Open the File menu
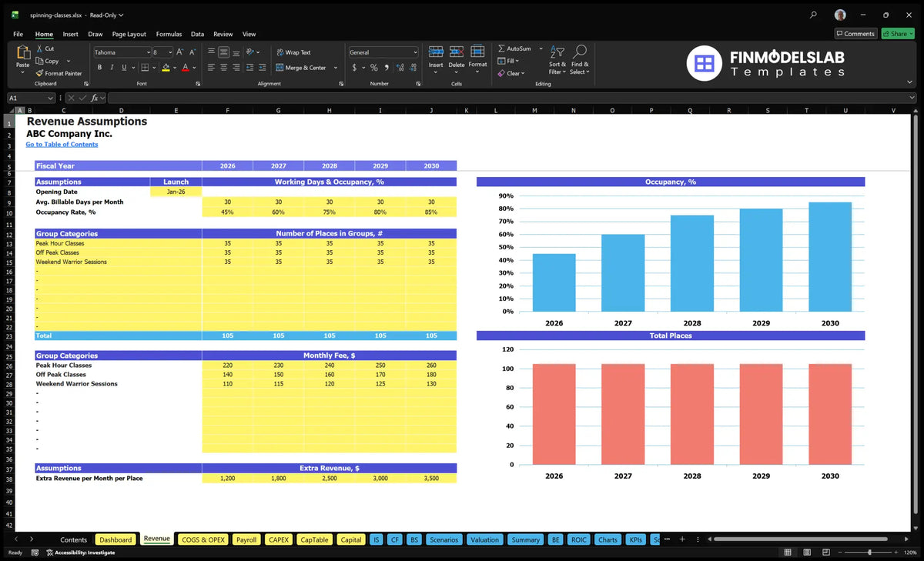924x561 pixels. click(18, 34)
